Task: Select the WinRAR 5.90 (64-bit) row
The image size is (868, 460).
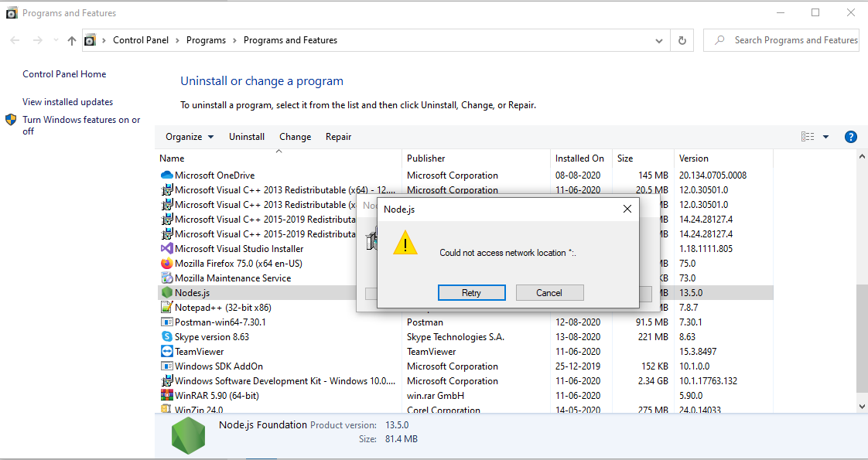Action: click(x=464, y=395)
